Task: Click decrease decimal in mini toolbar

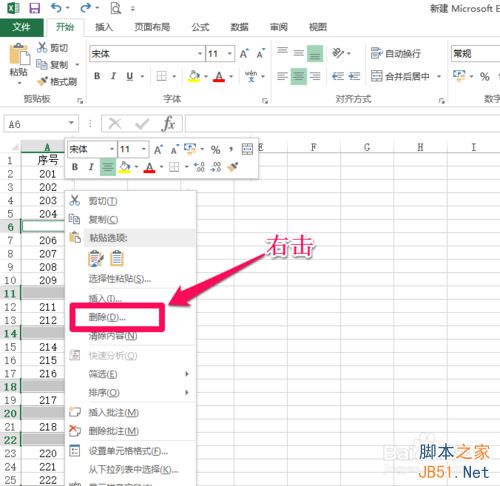Action: 216,167
